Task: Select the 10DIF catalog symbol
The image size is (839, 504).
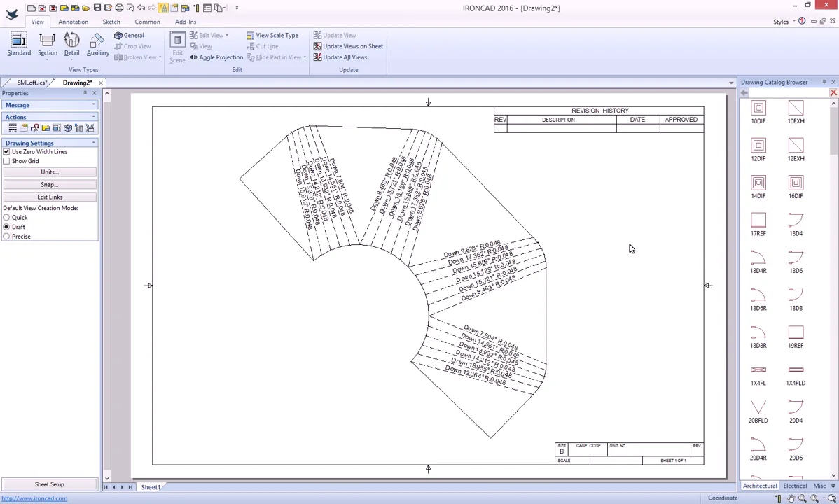Action: click(x=758, y=112)
